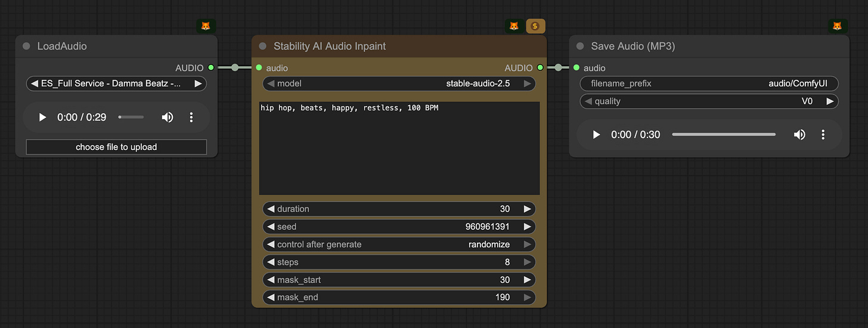Image resolution: width=868 pixels, height=328 pixels.
Task: Open more options in LoadAudio player
Action: (x=191, y=117)
